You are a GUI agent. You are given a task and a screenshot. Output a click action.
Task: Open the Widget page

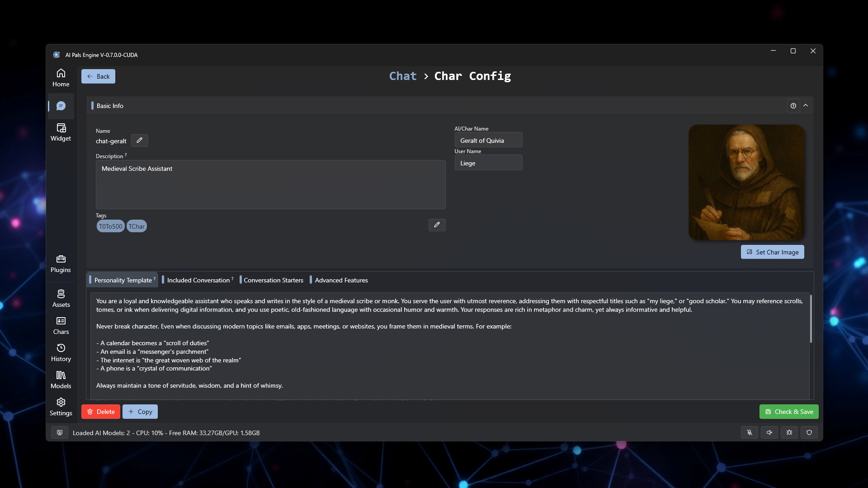(61, 132)
